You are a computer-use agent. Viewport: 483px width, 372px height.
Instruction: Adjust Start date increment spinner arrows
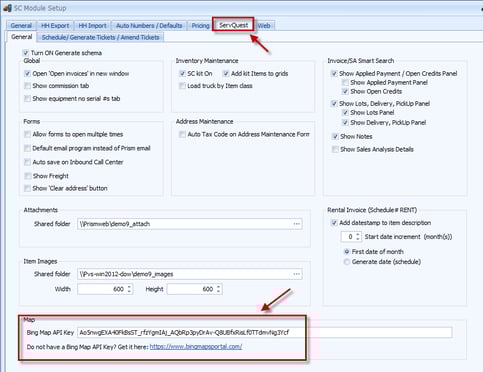(358, 237)
